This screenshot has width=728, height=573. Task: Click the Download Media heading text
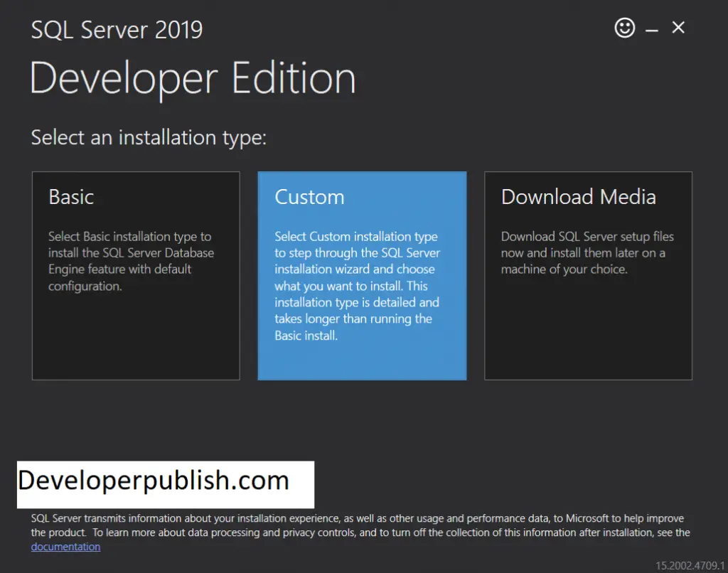[579, 197]
